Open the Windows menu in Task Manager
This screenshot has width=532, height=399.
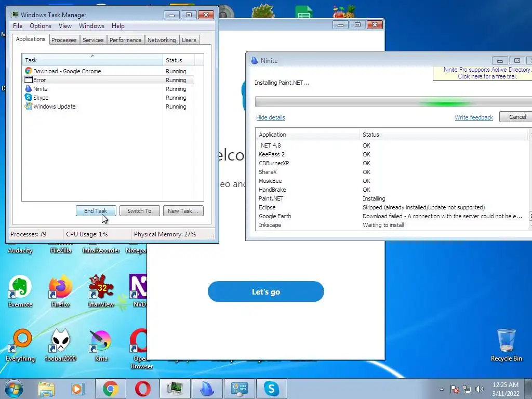coord(91,26)
